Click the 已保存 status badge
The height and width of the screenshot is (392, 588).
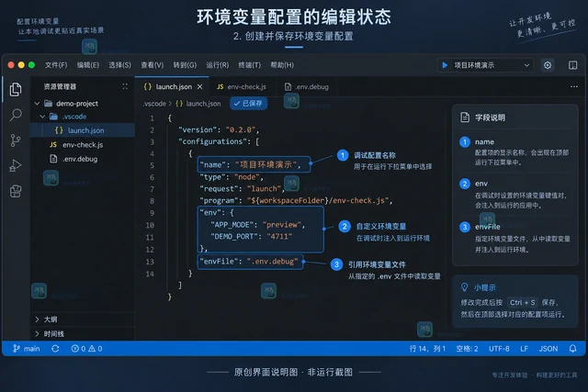pyautogui.click(x=248, y=104)
